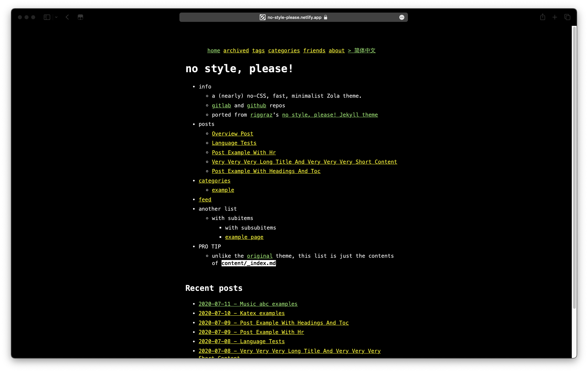Toggle the Safari sidebar icon

(47, 17)
